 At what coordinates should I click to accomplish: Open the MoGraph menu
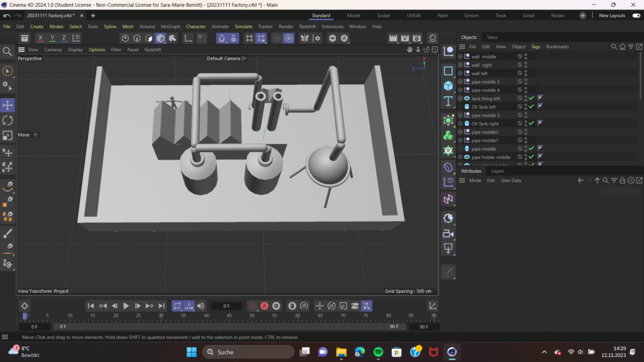click(x=170, y=26)
